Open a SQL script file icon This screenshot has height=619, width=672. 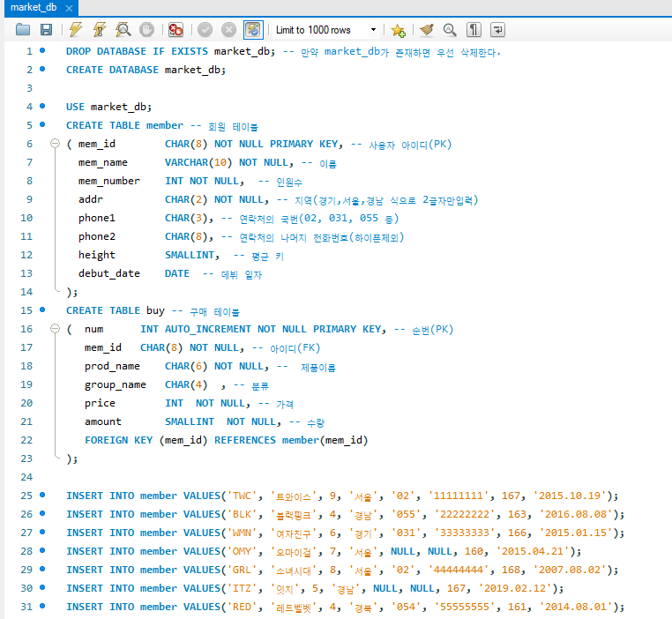(23, 30)
